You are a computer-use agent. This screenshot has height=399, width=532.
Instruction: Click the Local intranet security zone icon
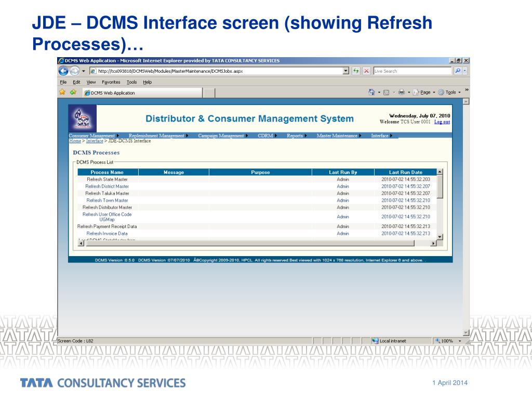(375, 341)
